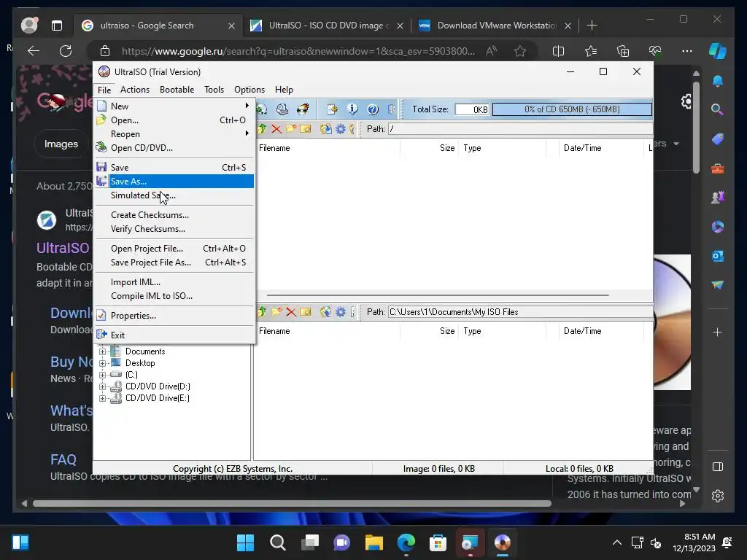The width and height of the screenshot is (747, 560).
Task: Open the Reopen submenu
Action: (x=174, y=134)
